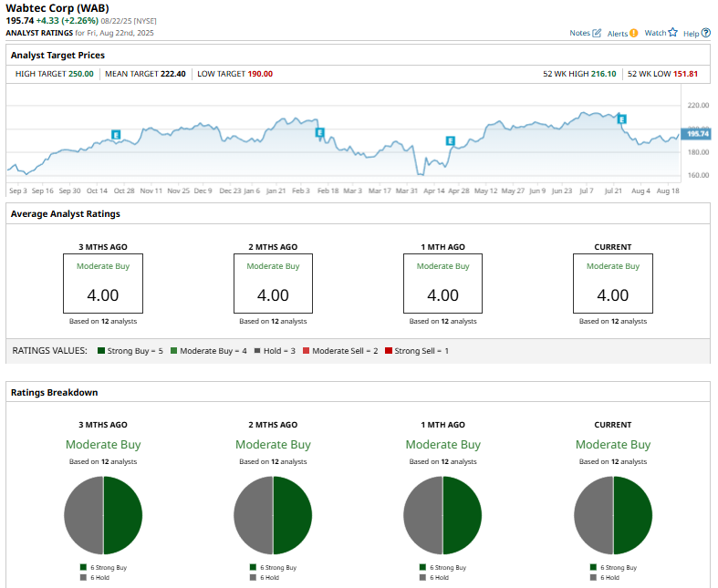This screenshot has width=718, height=588.
Task: Click '6 Hold' under 3 MTHS AGO pie
Action: click(x=99, y=577)
